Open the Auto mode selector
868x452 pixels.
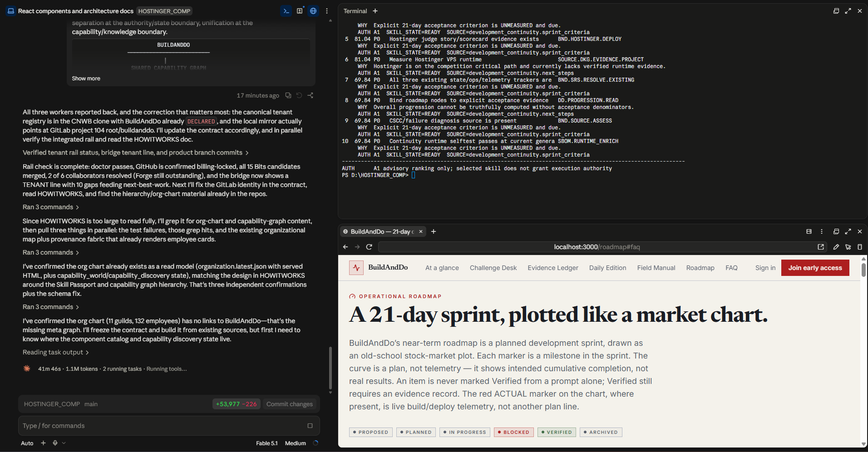click(27, 443)
